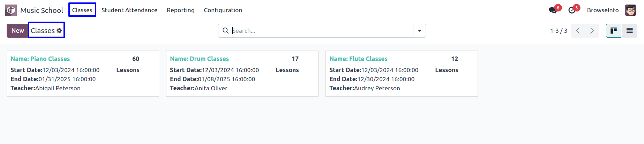Create a New class record

point(17,31)
